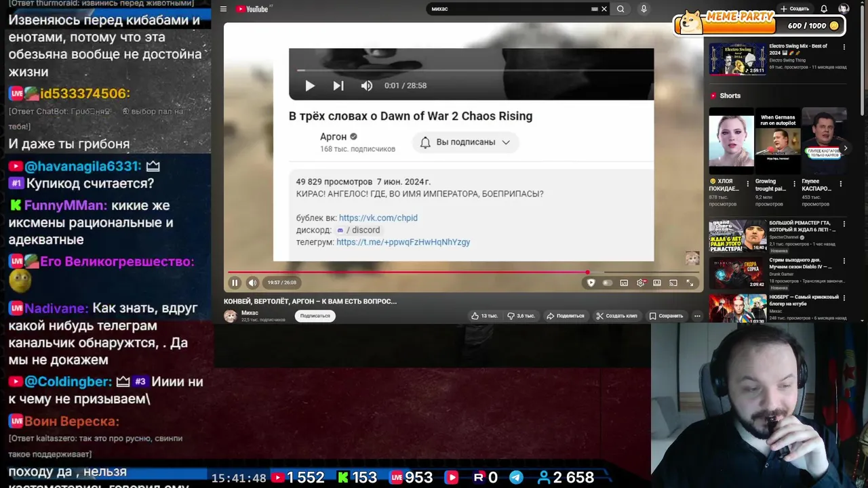This screenshot has width=868, height=488.
Task: Open the Аргон channel name
Action: click(x=333, y=136)
